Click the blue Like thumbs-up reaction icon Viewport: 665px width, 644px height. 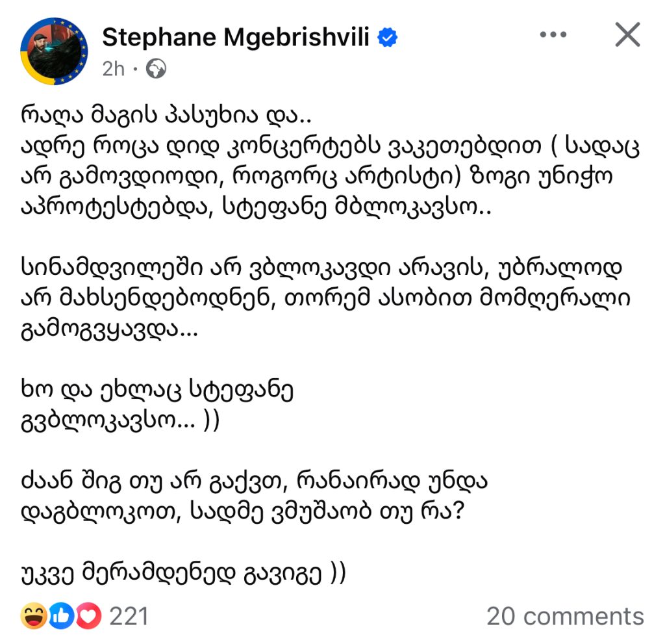[x=61, y=616]
